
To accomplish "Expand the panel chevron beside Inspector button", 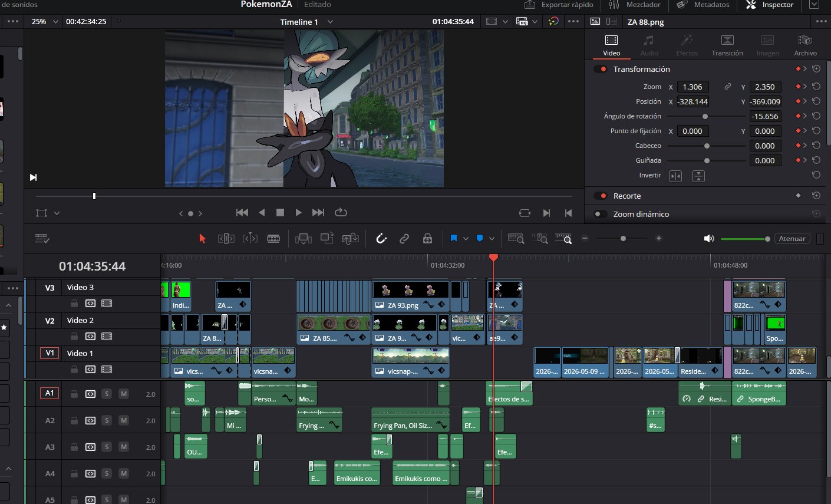I will tap(814, 5).
